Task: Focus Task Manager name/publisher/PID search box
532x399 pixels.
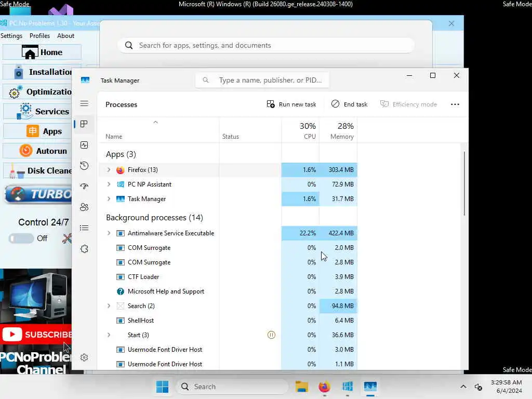Action: (262, 80)
